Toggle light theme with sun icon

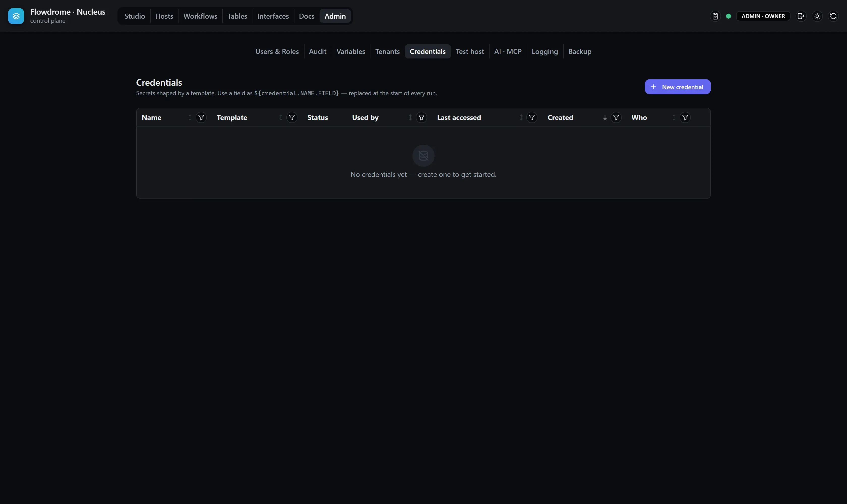817,16
